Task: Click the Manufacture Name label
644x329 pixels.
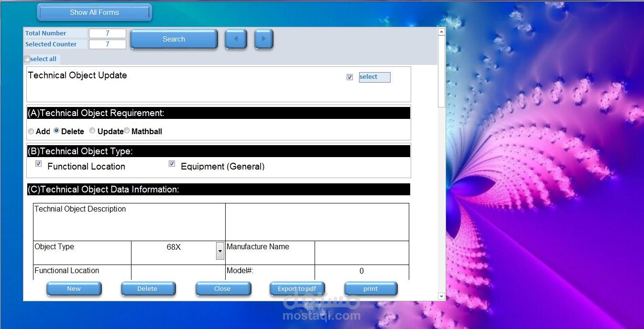Action: [x=258, y=247]
